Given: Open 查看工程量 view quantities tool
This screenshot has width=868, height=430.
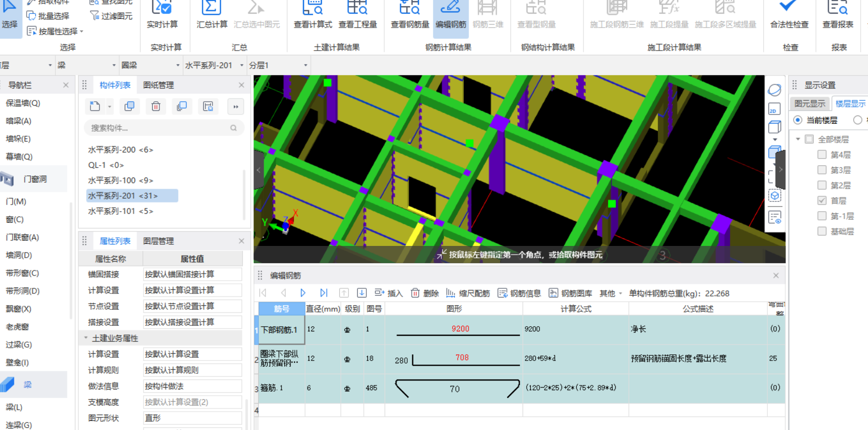Looking at the screenshot, I should [x=358, y=15].
